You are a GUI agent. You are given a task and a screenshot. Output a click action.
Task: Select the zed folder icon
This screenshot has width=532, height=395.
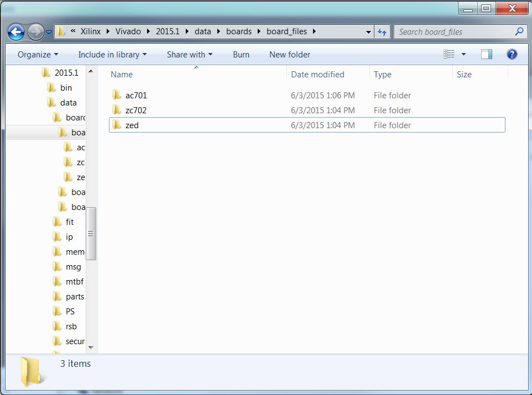tap(116, 124)
